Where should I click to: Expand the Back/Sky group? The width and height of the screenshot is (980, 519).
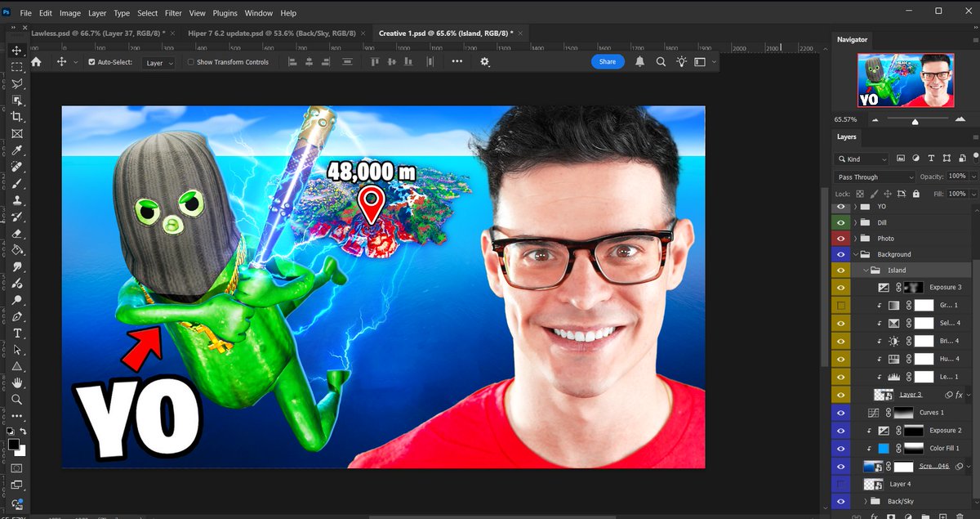[866, 500]
